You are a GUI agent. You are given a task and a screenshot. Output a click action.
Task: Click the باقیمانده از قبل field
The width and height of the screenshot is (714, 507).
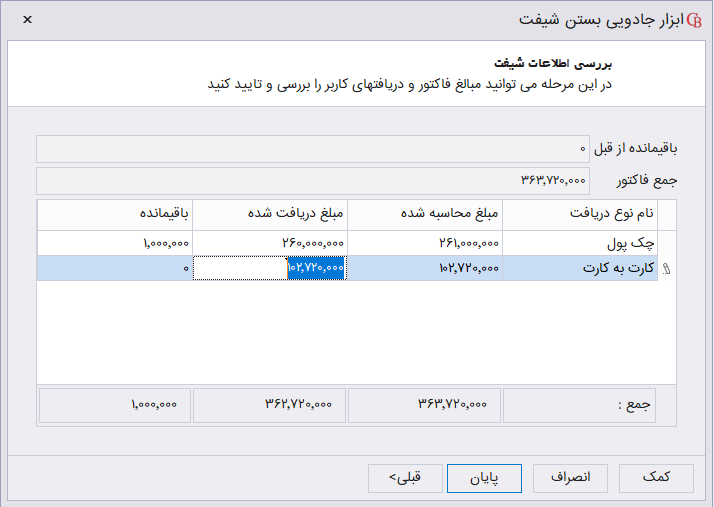click(x=312, y=149)
